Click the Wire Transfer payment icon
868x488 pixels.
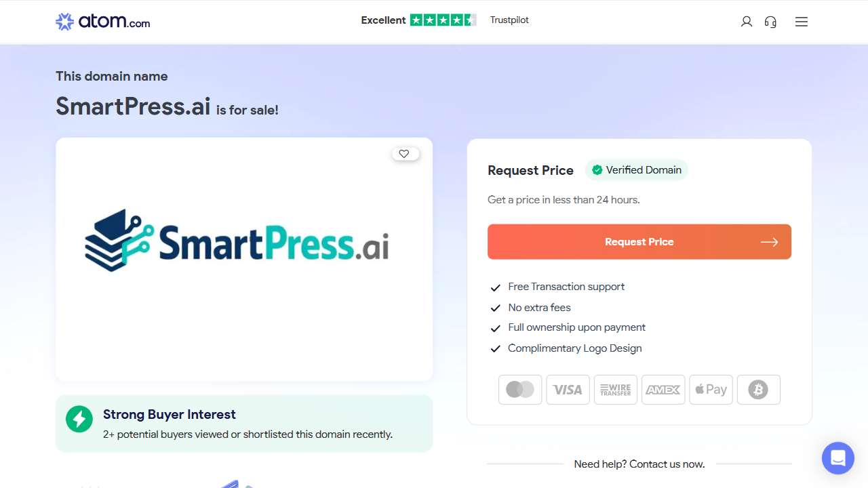pyautogui.click(x=615, y=389)
